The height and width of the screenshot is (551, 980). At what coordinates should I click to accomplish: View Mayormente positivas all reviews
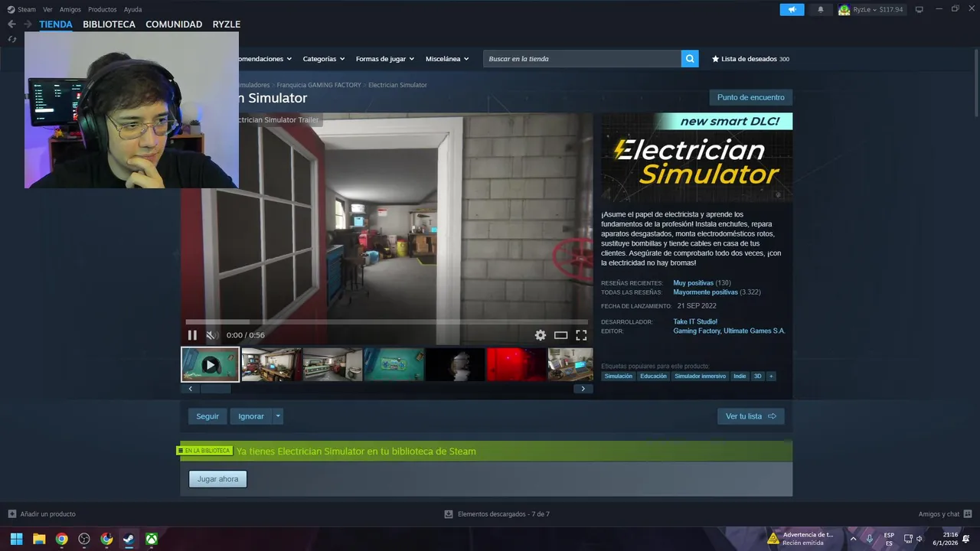(705, 292)
